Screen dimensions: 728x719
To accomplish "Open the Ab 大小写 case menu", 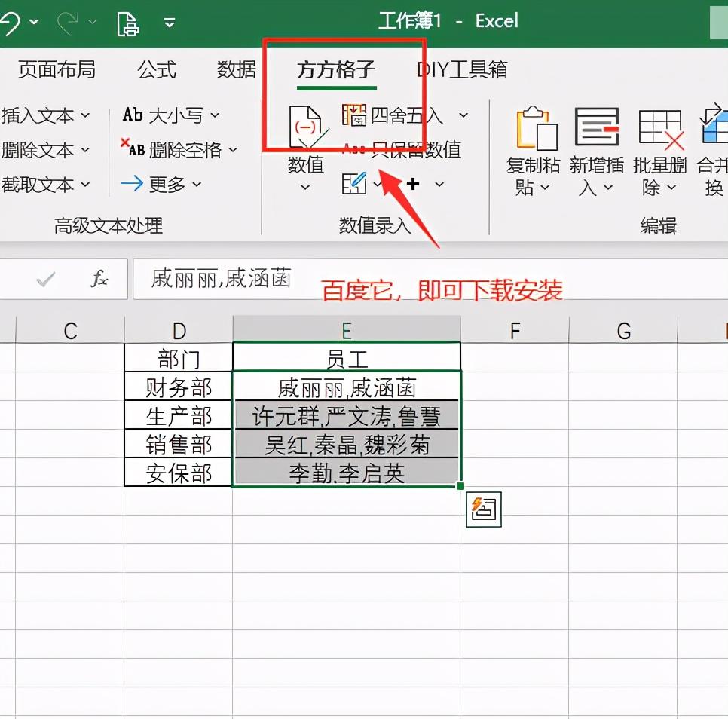I will [171, 115].
